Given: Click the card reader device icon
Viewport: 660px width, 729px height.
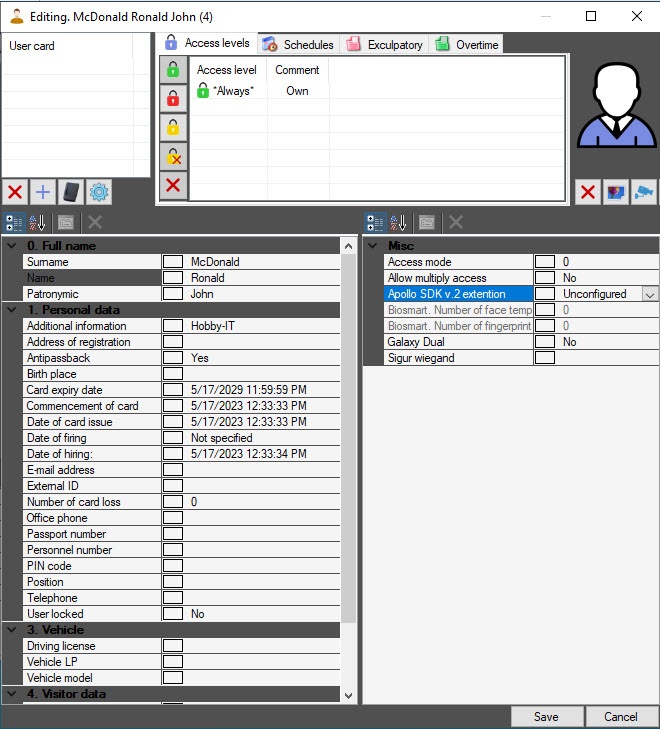Looking at the screenshot, I should click(71, 192).
